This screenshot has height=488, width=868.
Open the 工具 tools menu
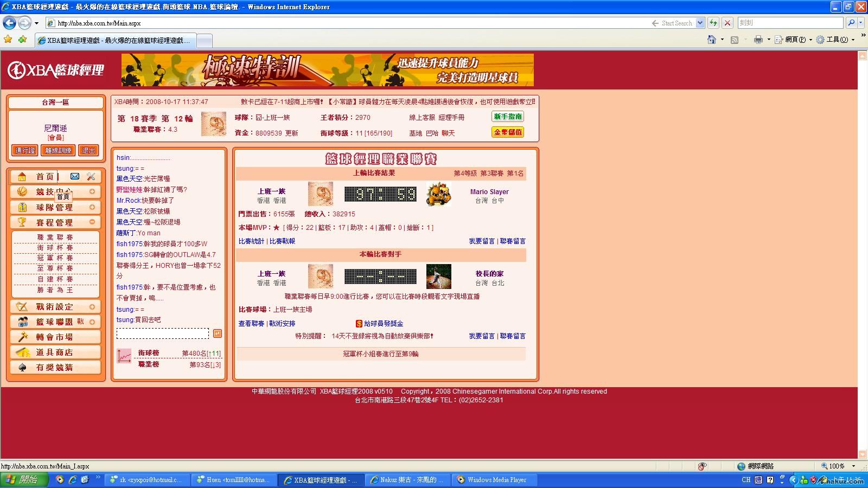pos(836,40)
